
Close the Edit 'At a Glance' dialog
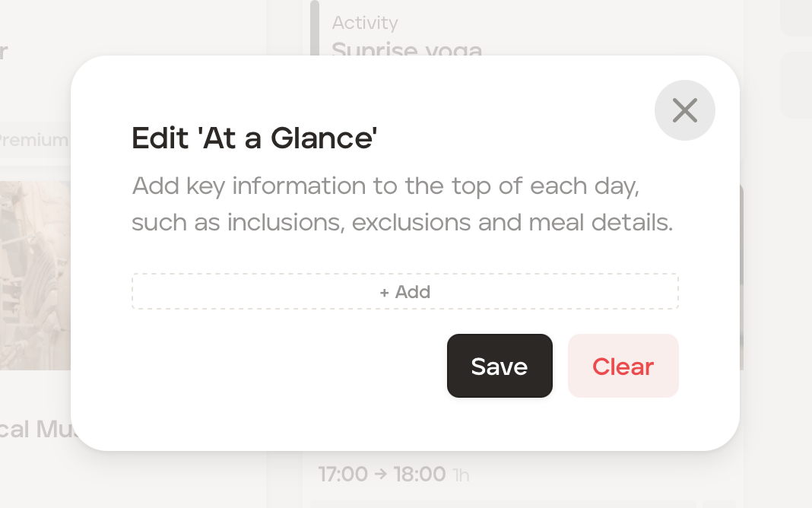pos(684,110)
